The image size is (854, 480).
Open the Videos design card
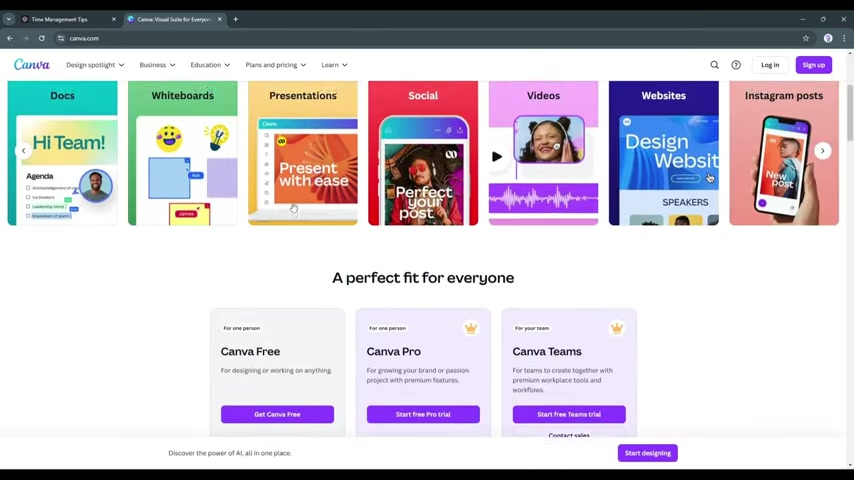[543, 153]
